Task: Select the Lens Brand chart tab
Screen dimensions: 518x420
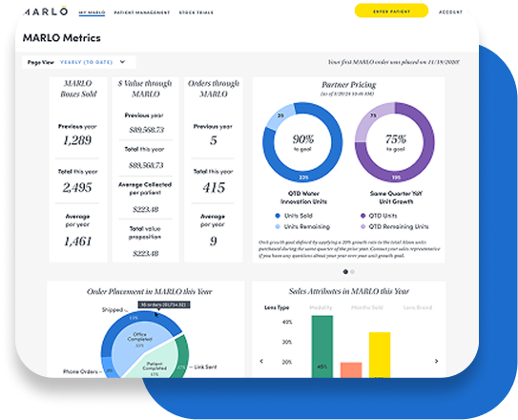Action: coord(418,307)
